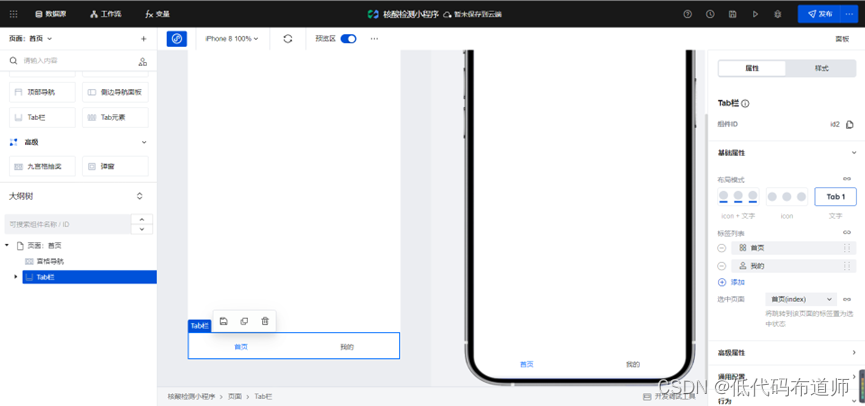The image size is (865, 406).
Task: Select the Tab元素 component
Action: coord(115,117)
